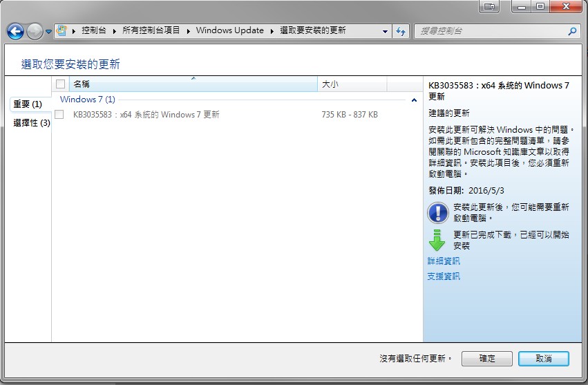Click the blue restart-required info icon
This screenshot has width=588, height=385.
point(438,212)
